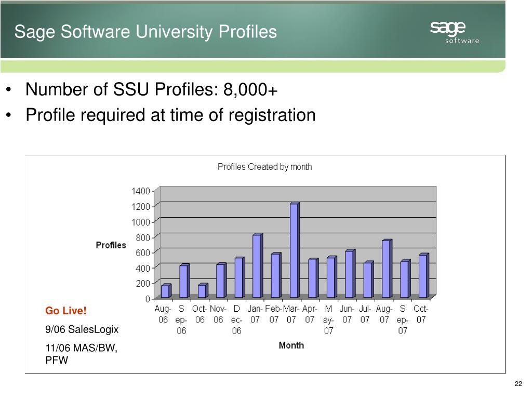Click the Nov-06 bar in chart

[221, 281]
